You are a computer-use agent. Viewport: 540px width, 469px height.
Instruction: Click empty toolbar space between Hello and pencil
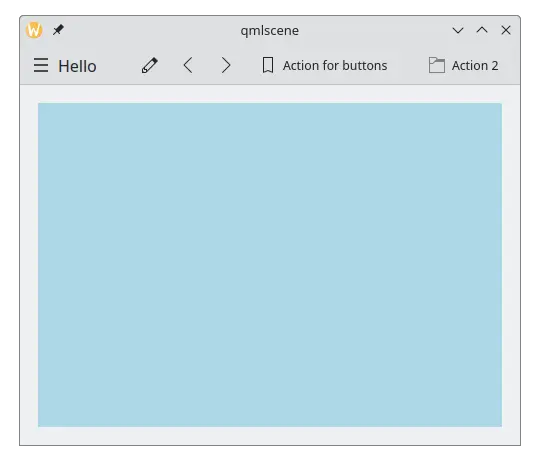tap(119, 65)
